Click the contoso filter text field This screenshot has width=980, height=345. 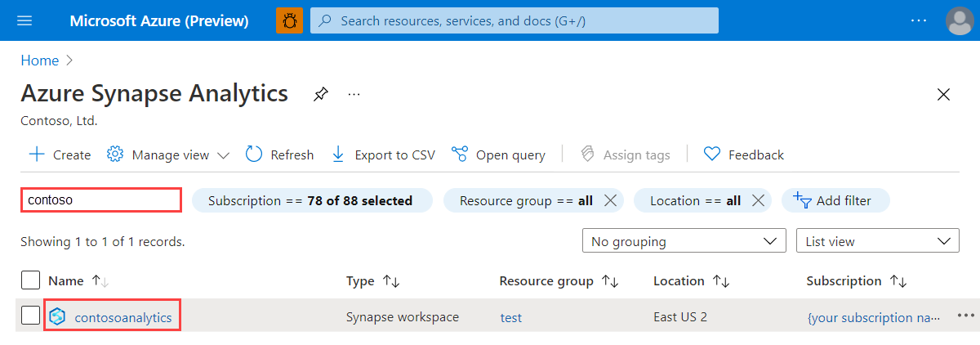coord(101,199)
